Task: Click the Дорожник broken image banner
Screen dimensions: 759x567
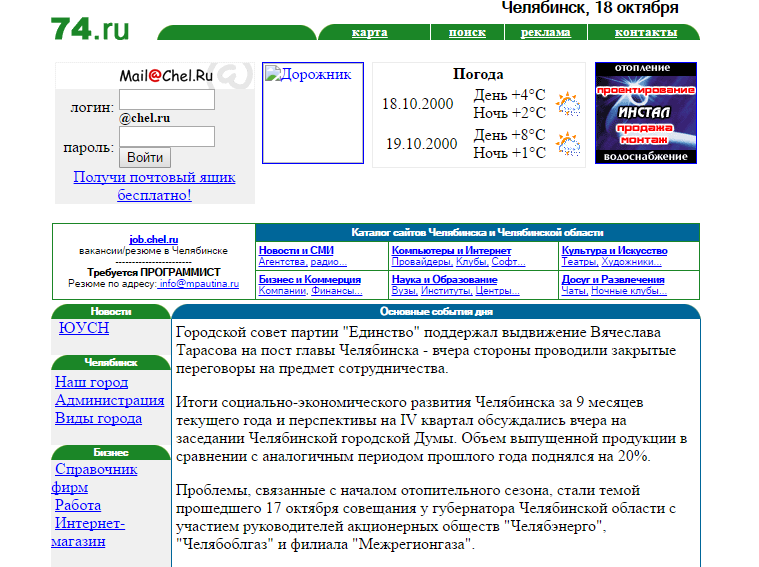Action: [313, 113]
